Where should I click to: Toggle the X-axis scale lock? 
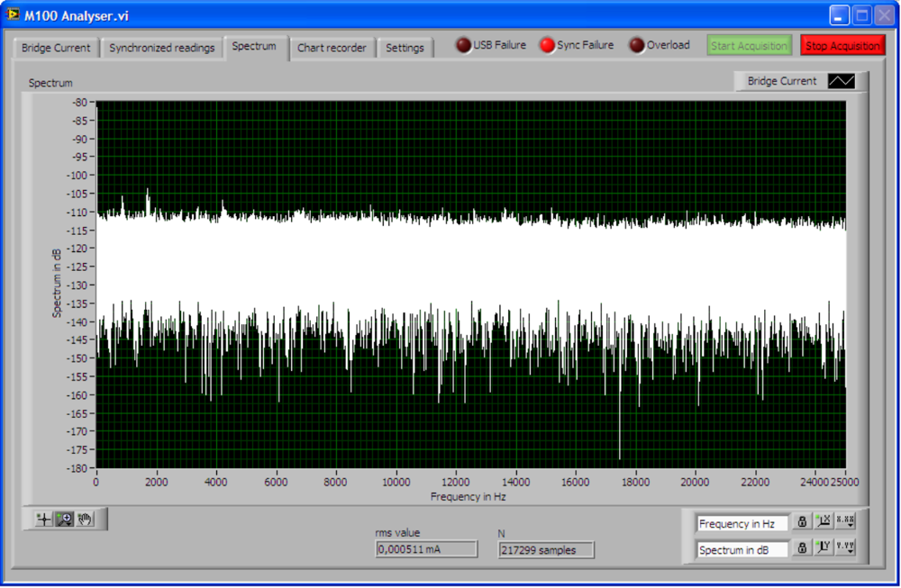(802, 522)
